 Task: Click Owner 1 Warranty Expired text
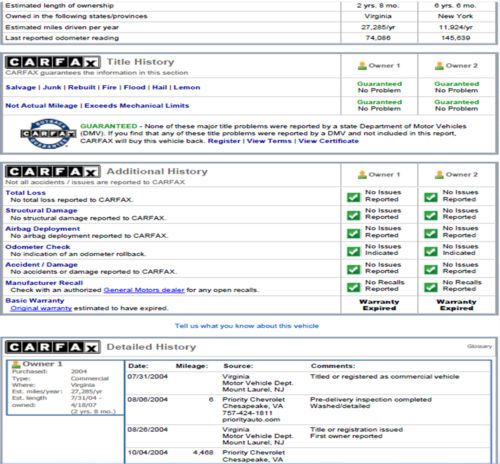pos(379,305)
